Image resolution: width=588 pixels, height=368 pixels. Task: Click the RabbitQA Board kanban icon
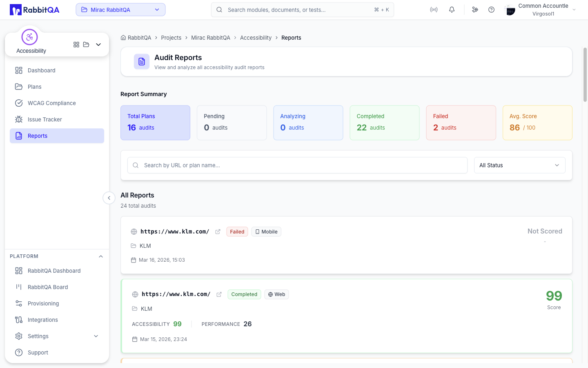coord(19,287)
